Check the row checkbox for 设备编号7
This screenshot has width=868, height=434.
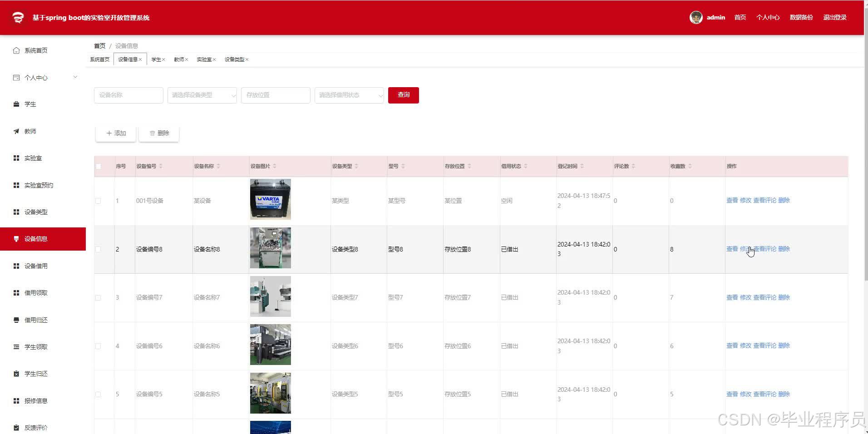click(98, 298)
